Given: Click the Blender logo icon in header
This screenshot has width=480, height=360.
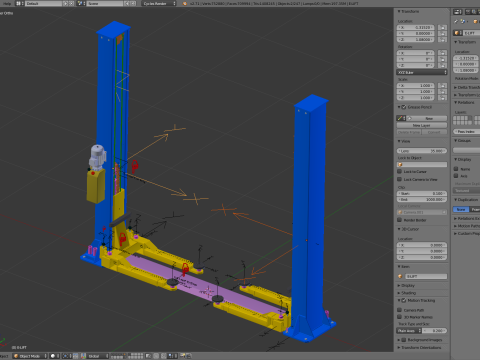Looking at the screenshot, I should click(185, 3).
